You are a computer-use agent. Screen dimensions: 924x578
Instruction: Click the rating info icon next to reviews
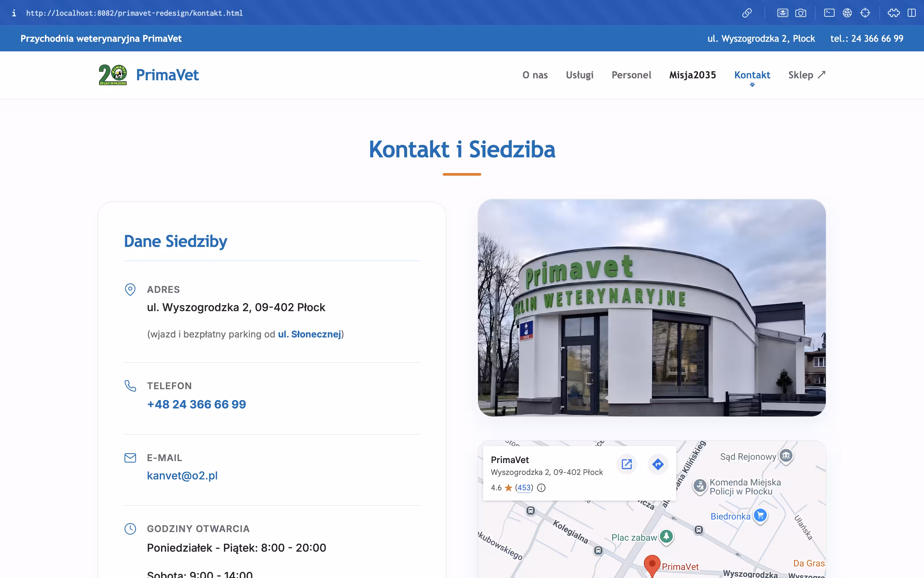541,488
